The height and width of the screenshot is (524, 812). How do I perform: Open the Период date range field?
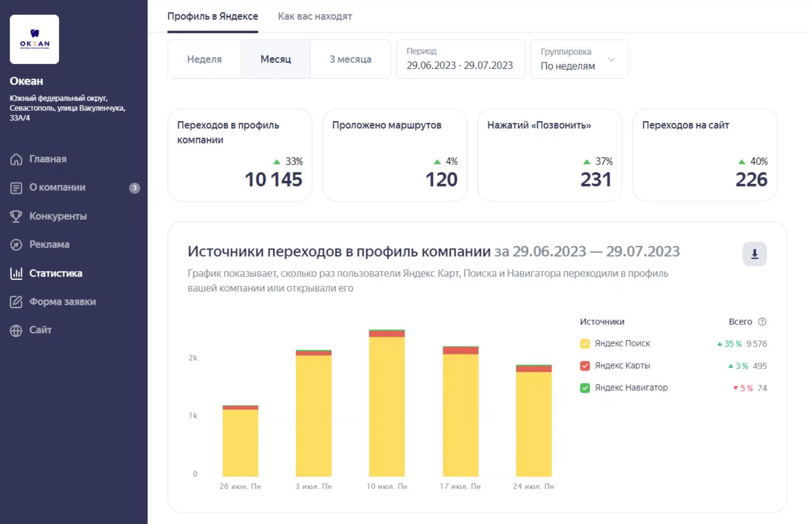tap(461, 59)
